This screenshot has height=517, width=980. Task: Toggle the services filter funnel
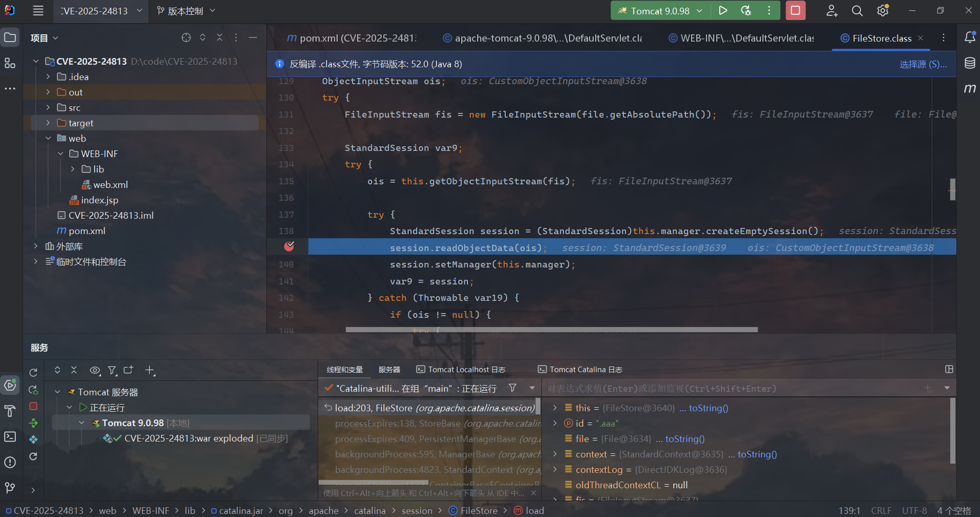pos(112,370)
